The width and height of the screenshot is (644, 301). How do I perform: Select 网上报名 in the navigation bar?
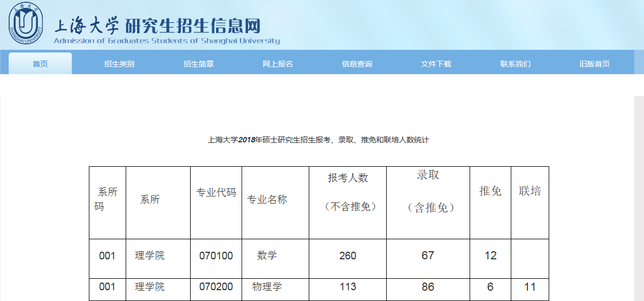pos(278,64)
